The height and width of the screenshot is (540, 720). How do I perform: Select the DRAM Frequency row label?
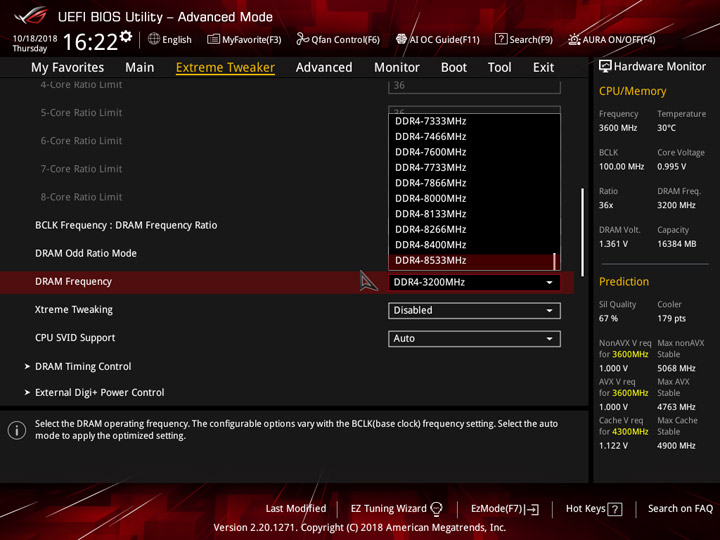73,281
